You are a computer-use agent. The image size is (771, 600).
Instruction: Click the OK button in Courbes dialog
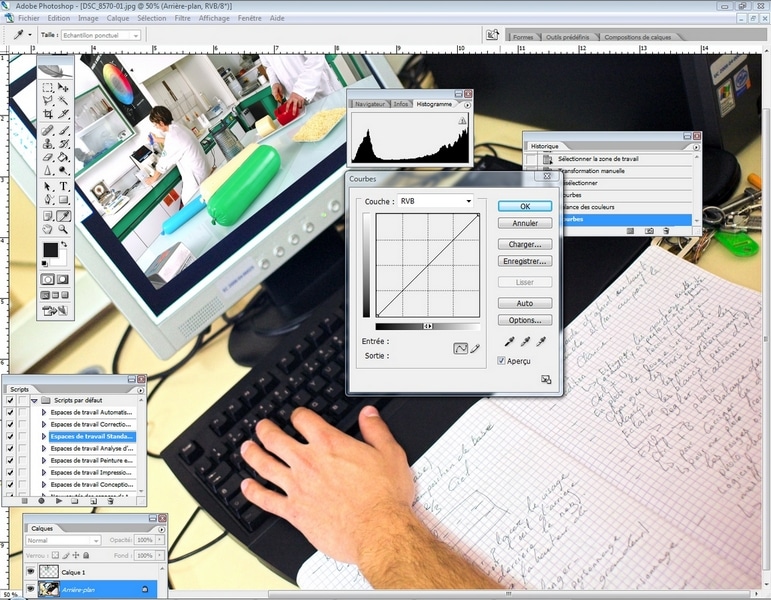pos(525,206)
